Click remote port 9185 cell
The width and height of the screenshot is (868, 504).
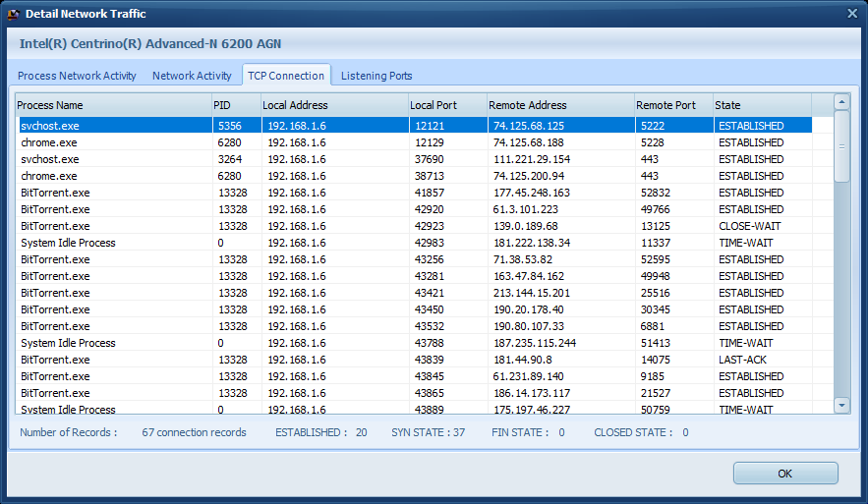coord(653,376)
